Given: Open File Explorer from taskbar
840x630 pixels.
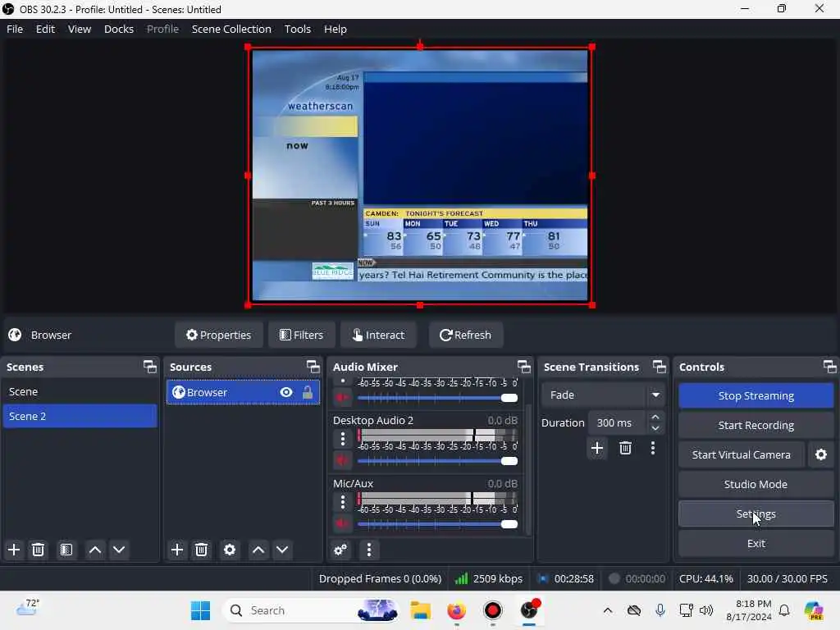Looking at the screenshot, I should click(421, 610).
